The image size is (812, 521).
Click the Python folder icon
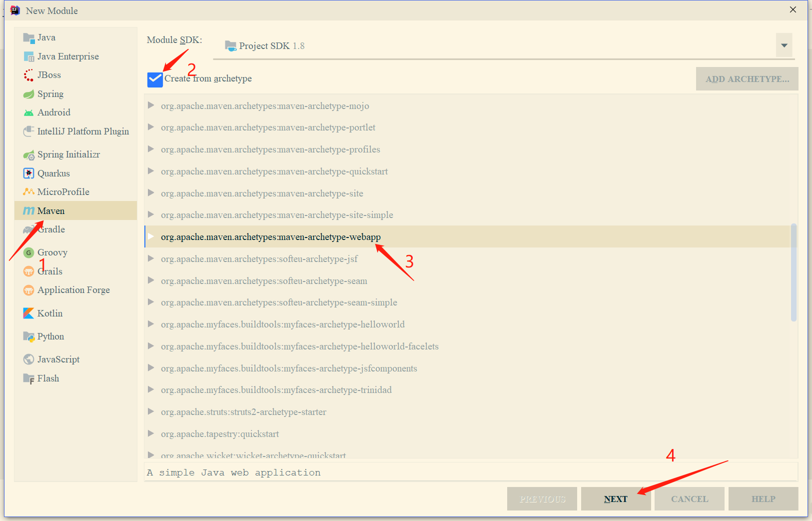(x=28, y=337)
